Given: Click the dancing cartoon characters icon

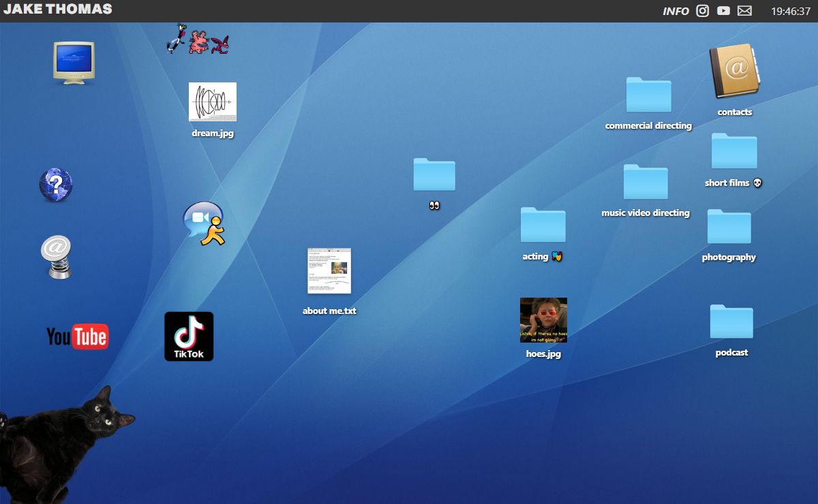Looking at the screenshot, I should click(x=198, y=40).
